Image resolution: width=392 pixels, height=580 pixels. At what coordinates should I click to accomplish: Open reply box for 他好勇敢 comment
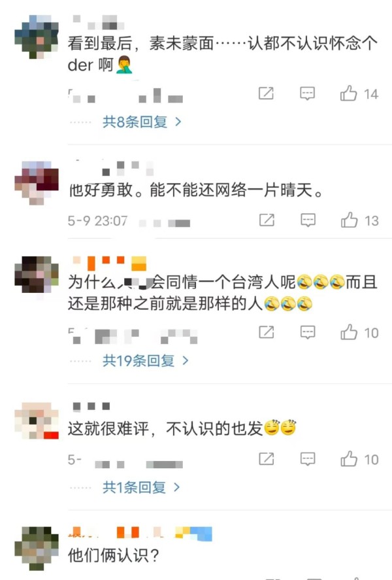pyautogui.click(x=308, y=220)
